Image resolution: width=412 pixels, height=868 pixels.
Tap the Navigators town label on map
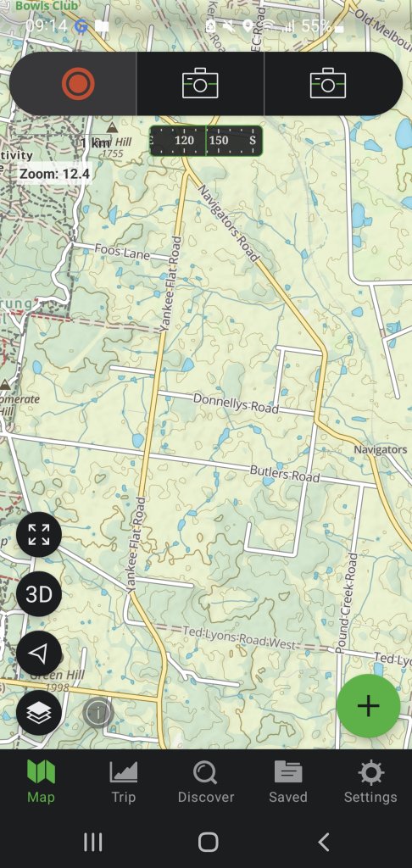coord(381,449)
